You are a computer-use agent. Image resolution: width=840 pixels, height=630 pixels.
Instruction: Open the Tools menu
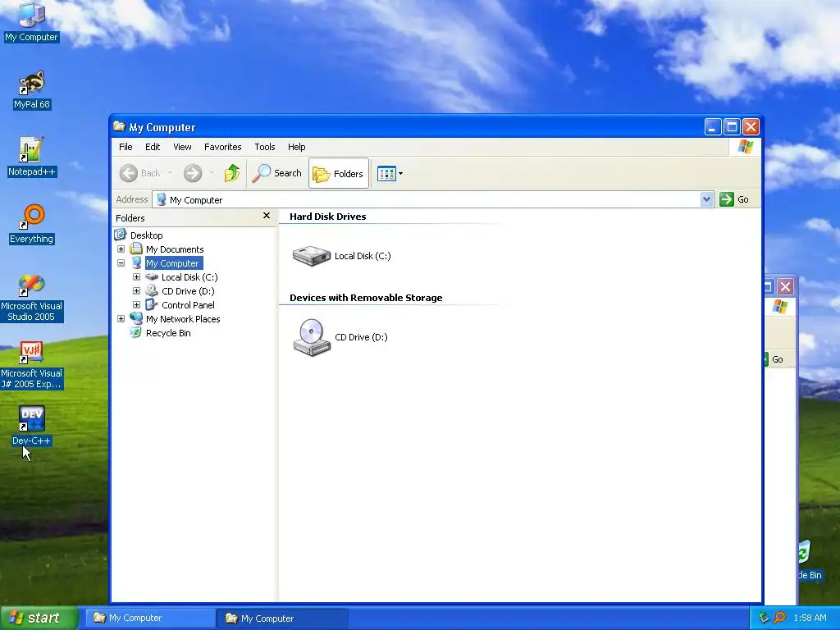pos(265,147)
